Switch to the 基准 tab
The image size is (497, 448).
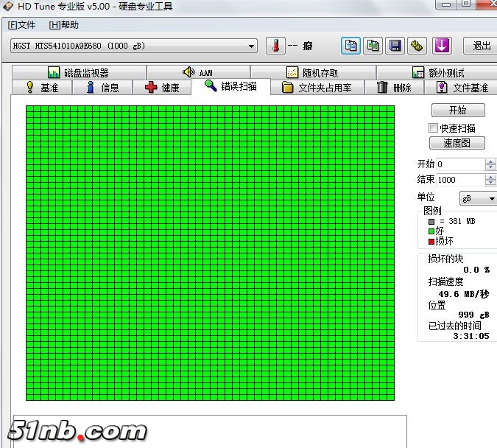[42, 87]
